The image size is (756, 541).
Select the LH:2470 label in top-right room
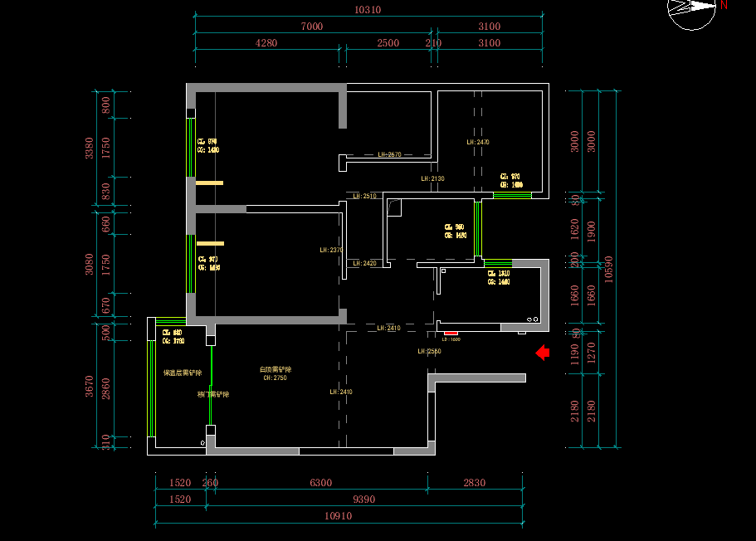pyautogui.click(x=478, y=142)
